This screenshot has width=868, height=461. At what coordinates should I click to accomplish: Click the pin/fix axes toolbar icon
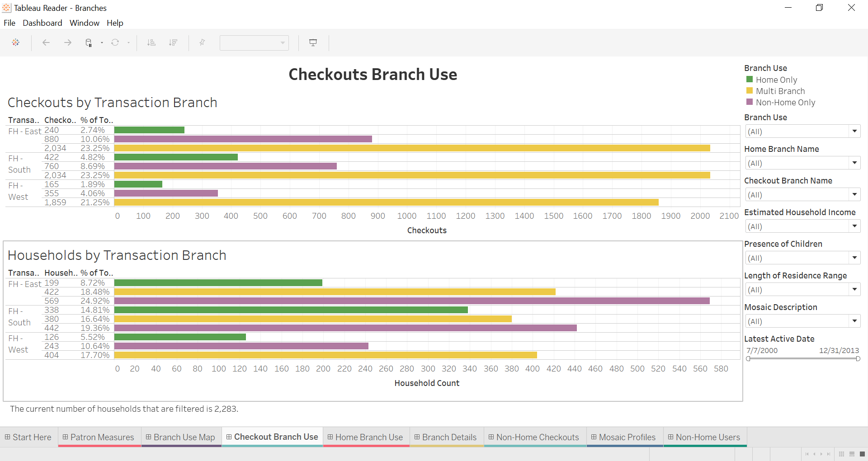[202, 42]
